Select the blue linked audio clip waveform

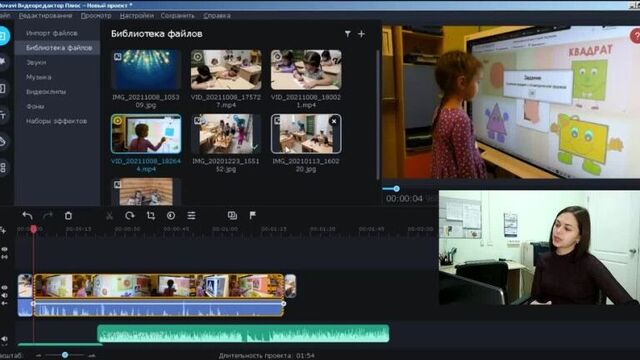(x=159, y=308)
